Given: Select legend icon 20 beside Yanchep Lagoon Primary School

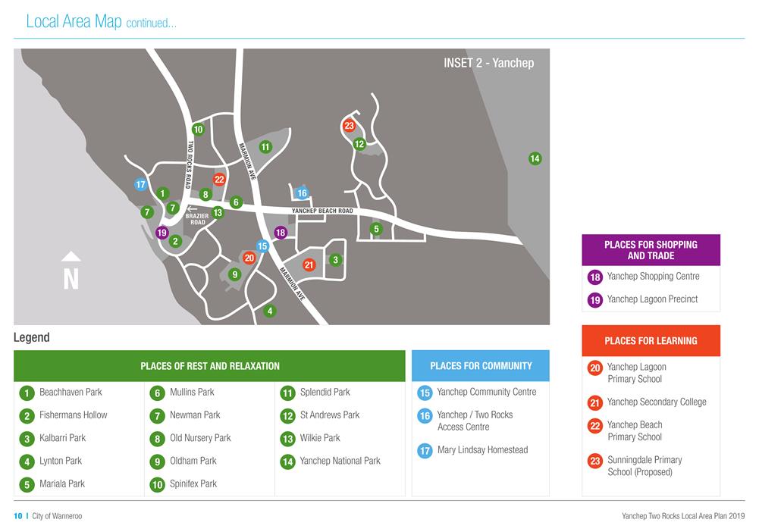Looking at the screenshot, I should [595, 368].
